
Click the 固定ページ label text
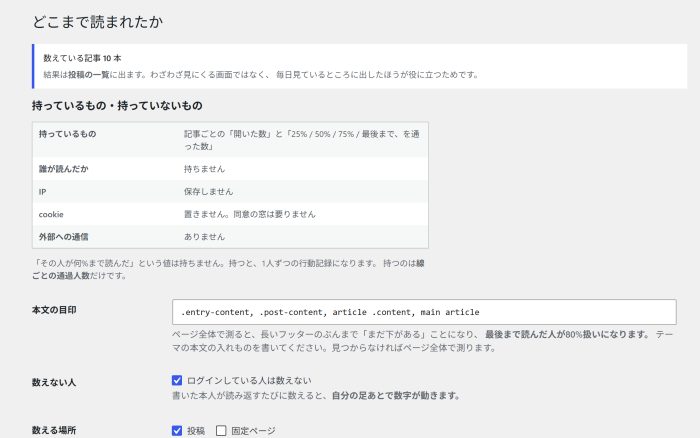click(x=253, y=431)
